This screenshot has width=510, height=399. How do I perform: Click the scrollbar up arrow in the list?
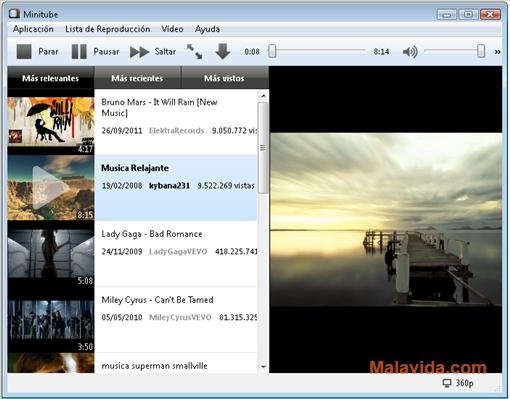coord(263,96)
